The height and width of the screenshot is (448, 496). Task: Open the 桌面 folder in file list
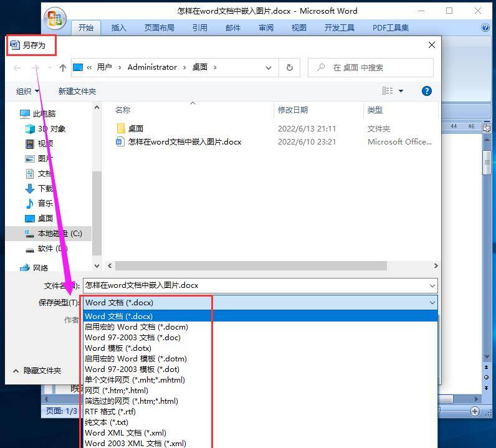(x=130, y=128)
